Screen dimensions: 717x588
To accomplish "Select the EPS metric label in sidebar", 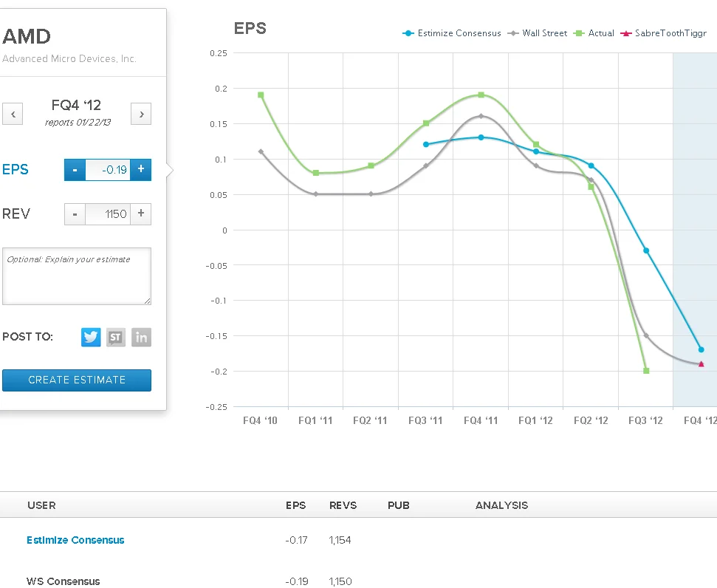I will [x=15, y=170].
